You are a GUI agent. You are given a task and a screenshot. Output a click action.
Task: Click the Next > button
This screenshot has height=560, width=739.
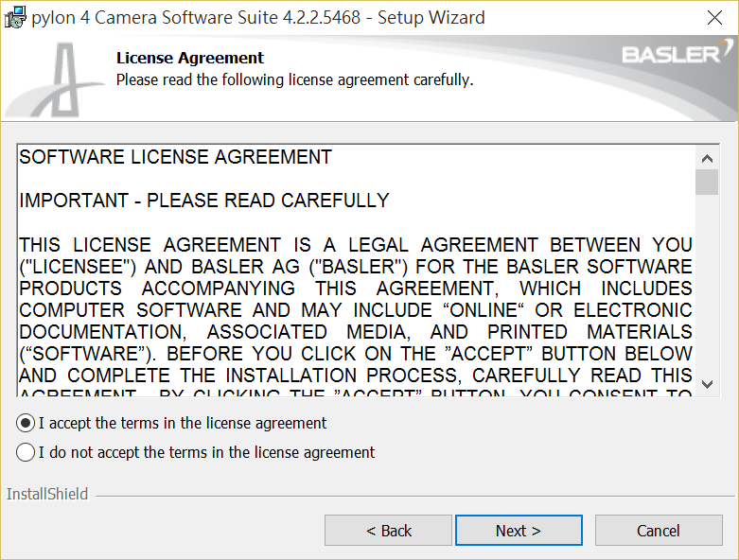[519, 531]
